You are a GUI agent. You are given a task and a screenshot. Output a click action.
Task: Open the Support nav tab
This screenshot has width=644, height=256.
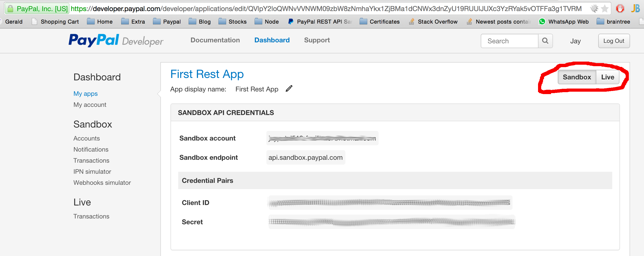tap(317, 40)
